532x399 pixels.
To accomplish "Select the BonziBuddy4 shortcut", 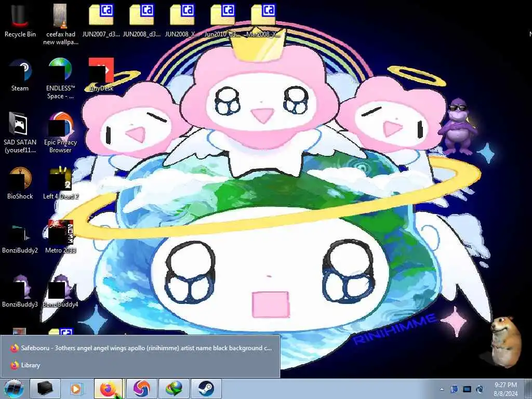I will pyautogui.click(x=60, y=291).
